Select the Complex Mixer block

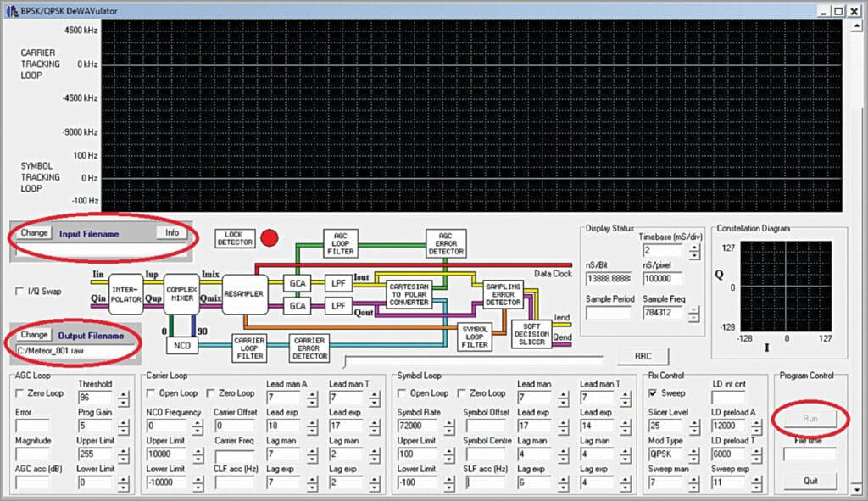[181, 294]
